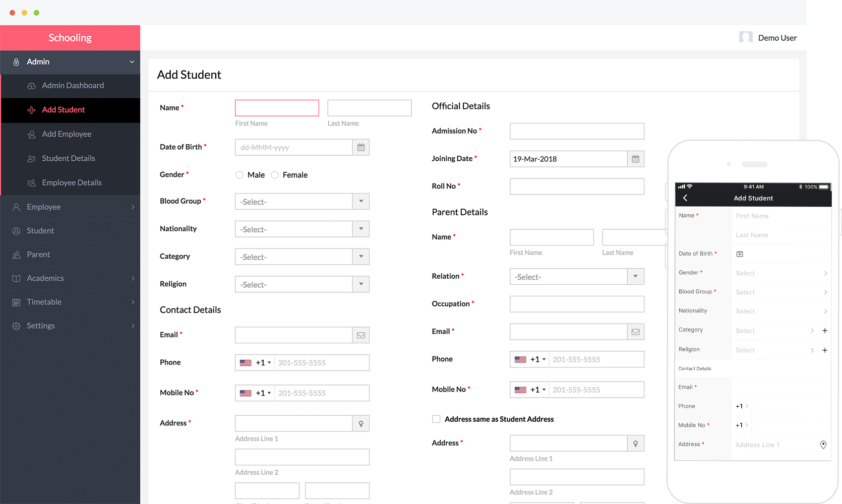Image resolution: width=842 pixels, height=504 pixels.
Task: Click the Demo User avatar icon
Action: [746, 38]
